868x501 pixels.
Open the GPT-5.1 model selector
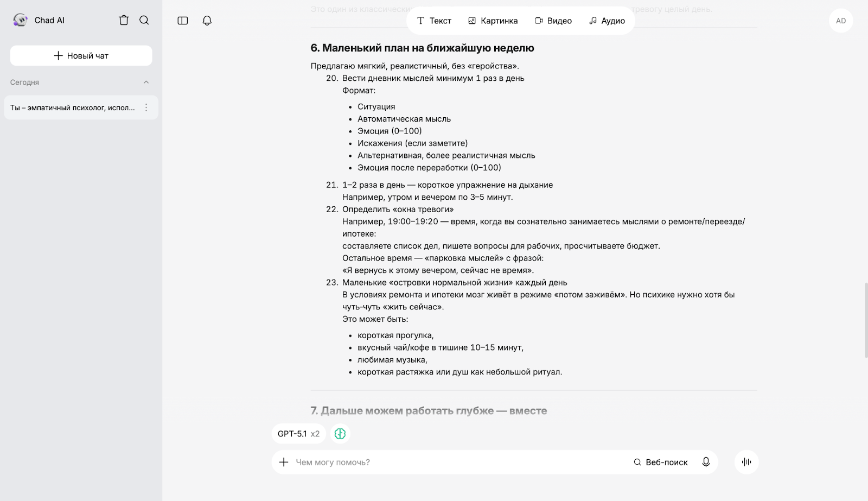(x=298, y=434)
